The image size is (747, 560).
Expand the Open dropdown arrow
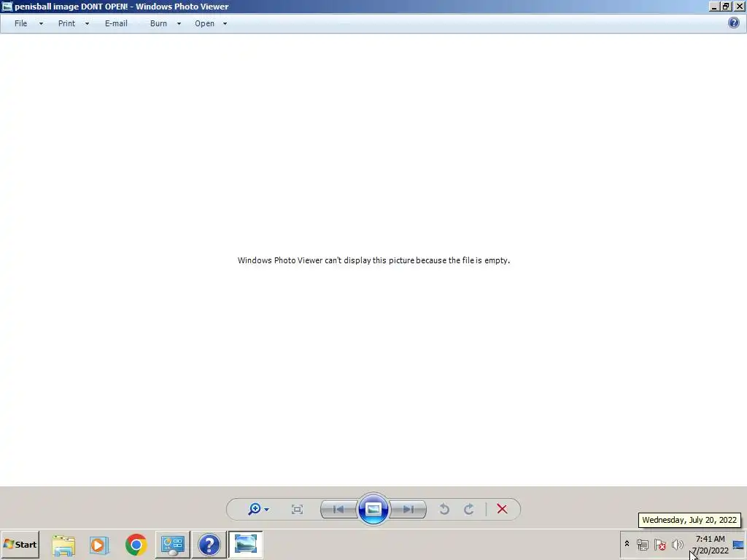[x=225, y=24]
